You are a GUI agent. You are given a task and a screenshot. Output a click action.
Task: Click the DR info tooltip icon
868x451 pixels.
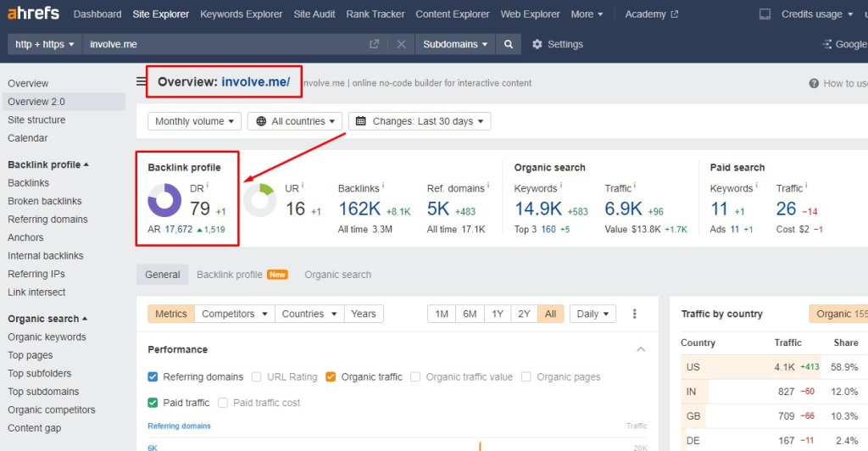coord(208,185)
